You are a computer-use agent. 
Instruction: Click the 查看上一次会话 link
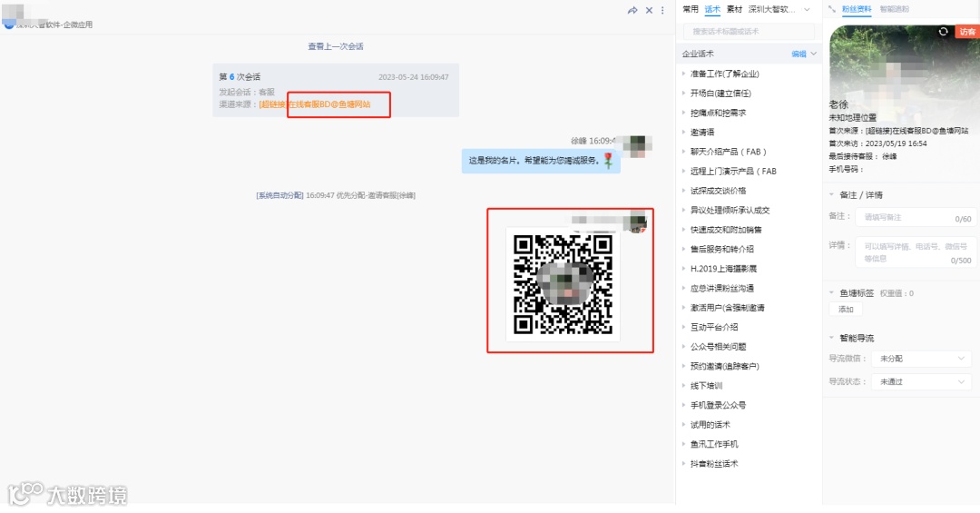[x=336, y=46]
